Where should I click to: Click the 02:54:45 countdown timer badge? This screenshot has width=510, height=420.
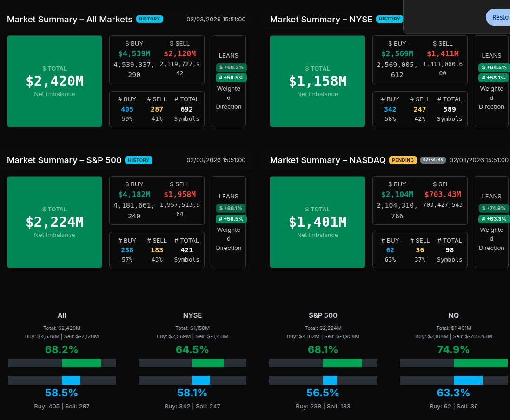coord(433,160)
